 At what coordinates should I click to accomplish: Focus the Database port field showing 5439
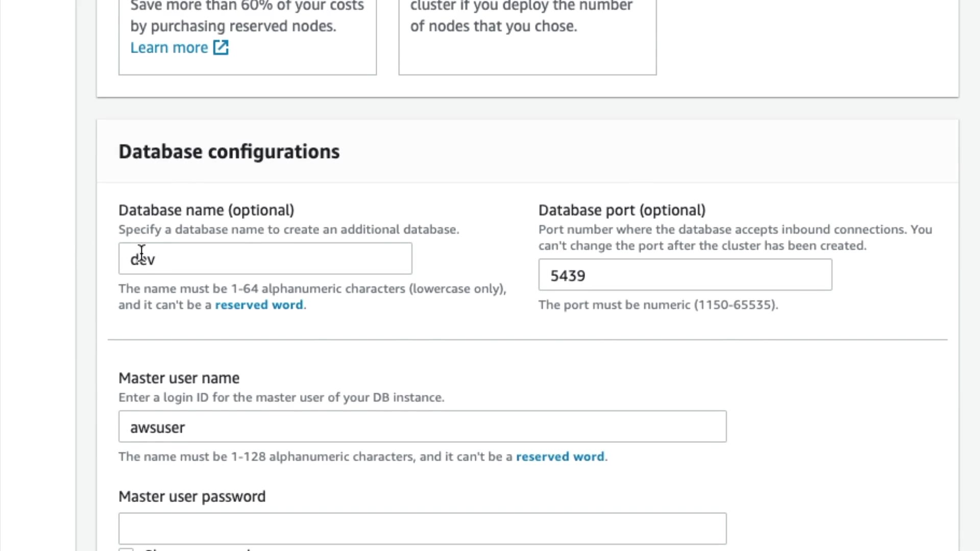(x=684, y=275)
